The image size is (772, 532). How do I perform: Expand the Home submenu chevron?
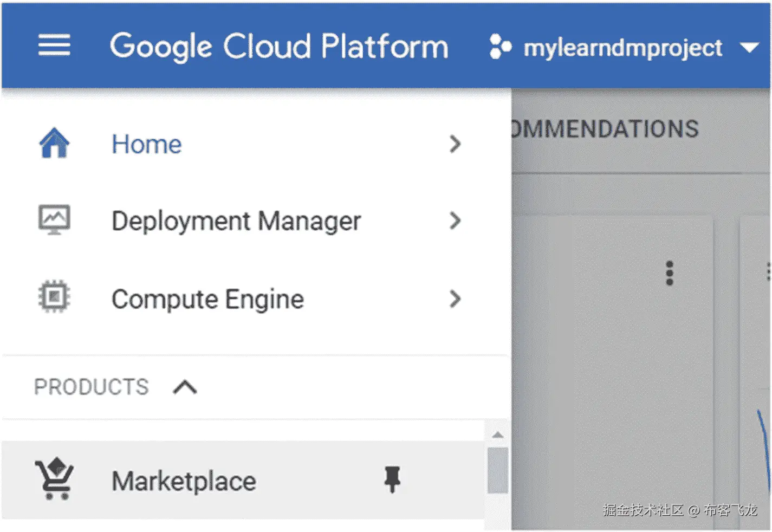[x=455, y=144]
